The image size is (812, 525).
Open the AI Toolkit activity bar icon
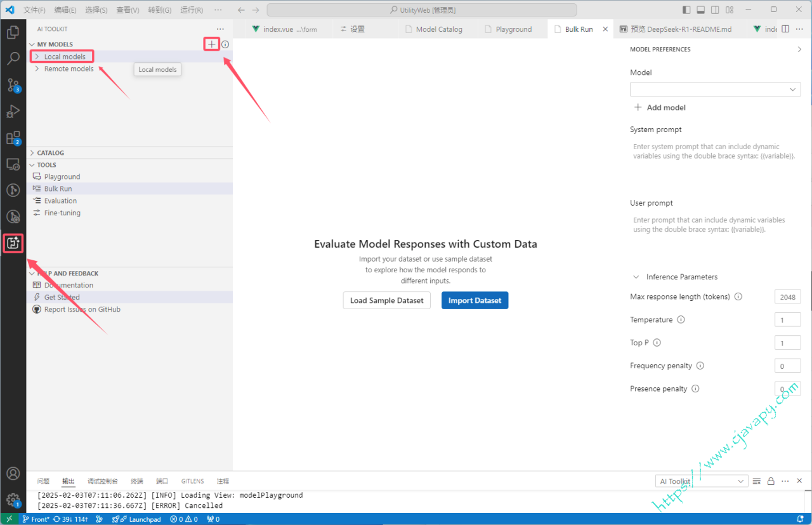click(13, 243)
